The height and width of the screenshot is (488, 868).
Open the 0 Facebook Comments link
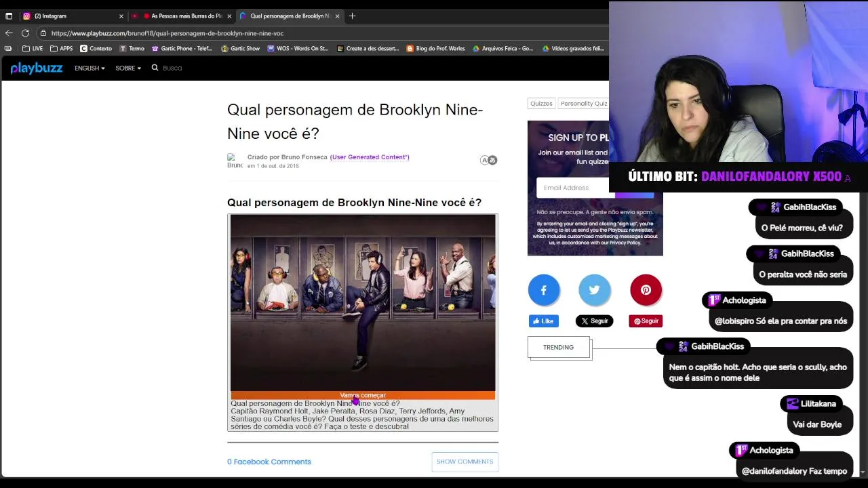click(269, 462)
